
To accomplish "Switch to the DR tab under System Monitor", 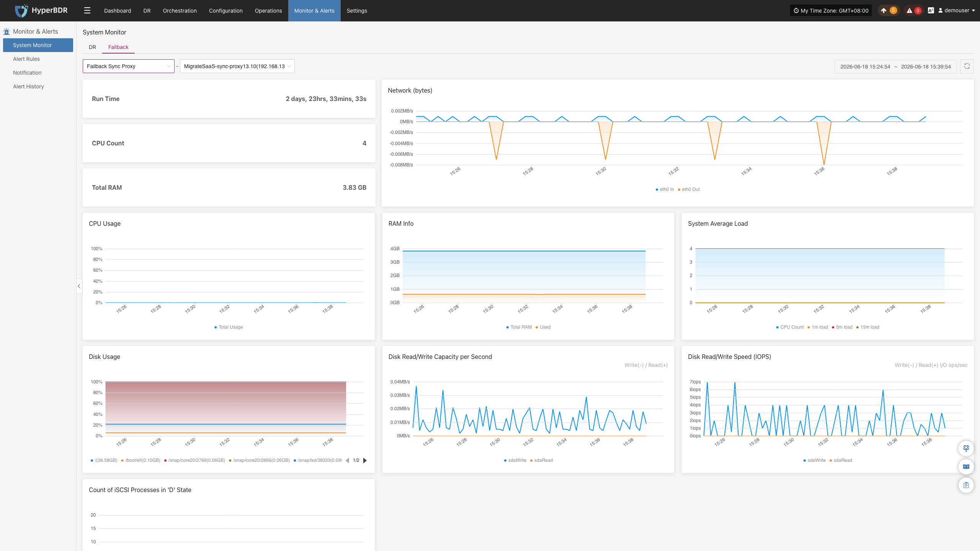I will tap(92, 47).
